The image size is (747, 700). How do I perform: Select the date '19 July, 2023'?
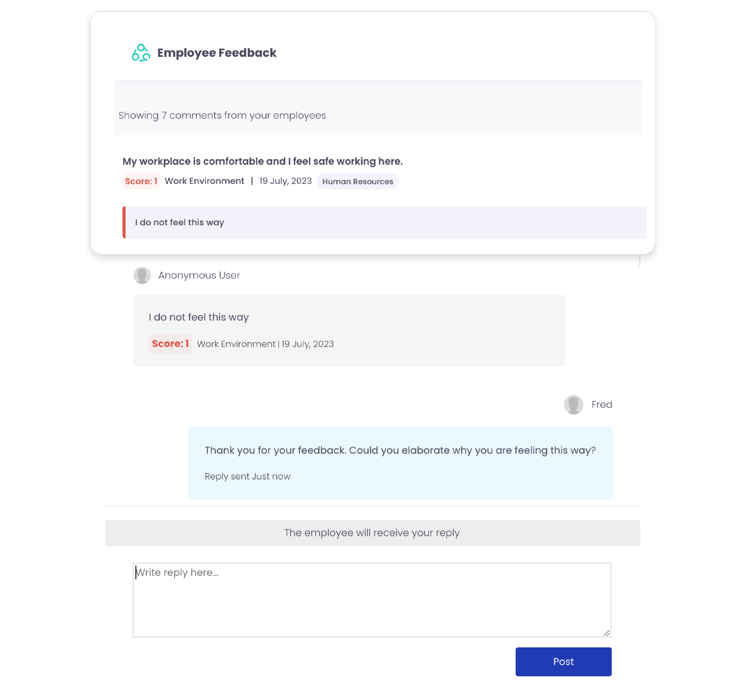[285, 181]
